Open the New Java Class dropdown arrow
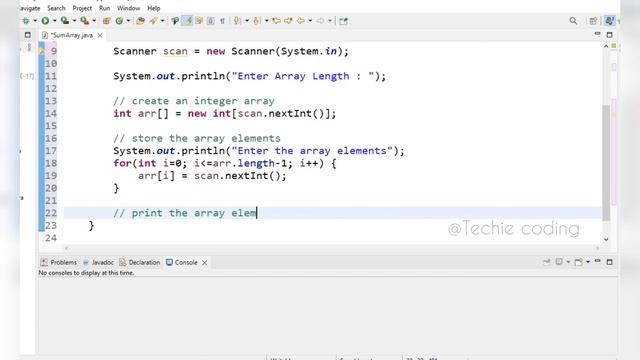 tap(128, 21)
